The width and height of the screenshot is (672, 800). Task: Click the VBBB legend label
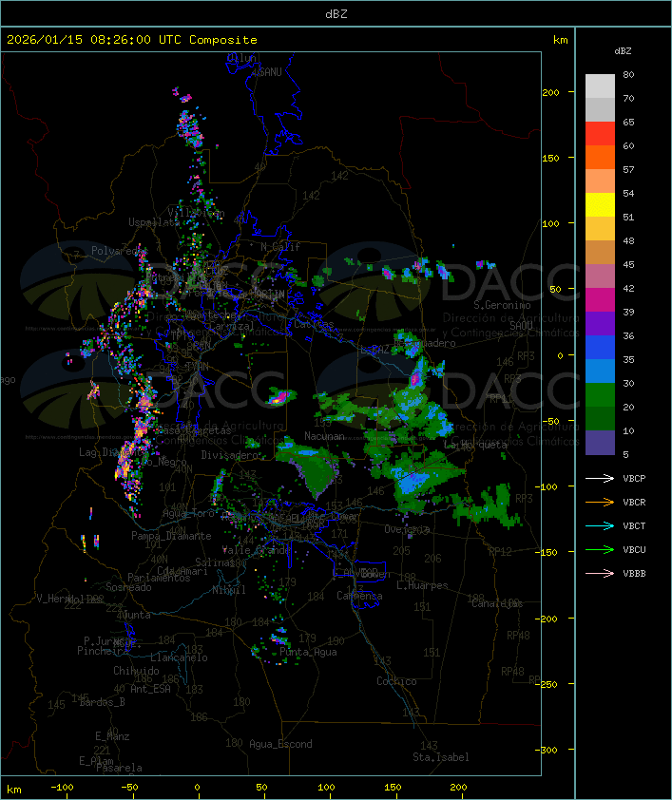pyautogui.click(x=634, y=574)
